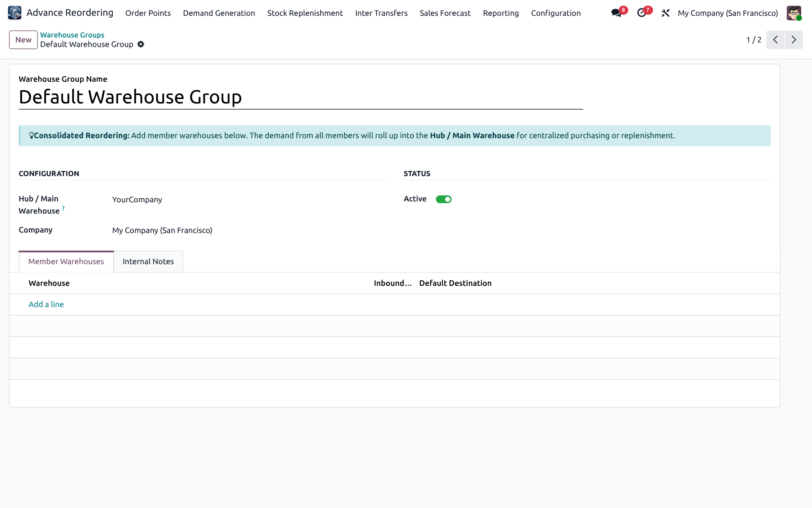Switch to the Internal Notes tab

148,261
